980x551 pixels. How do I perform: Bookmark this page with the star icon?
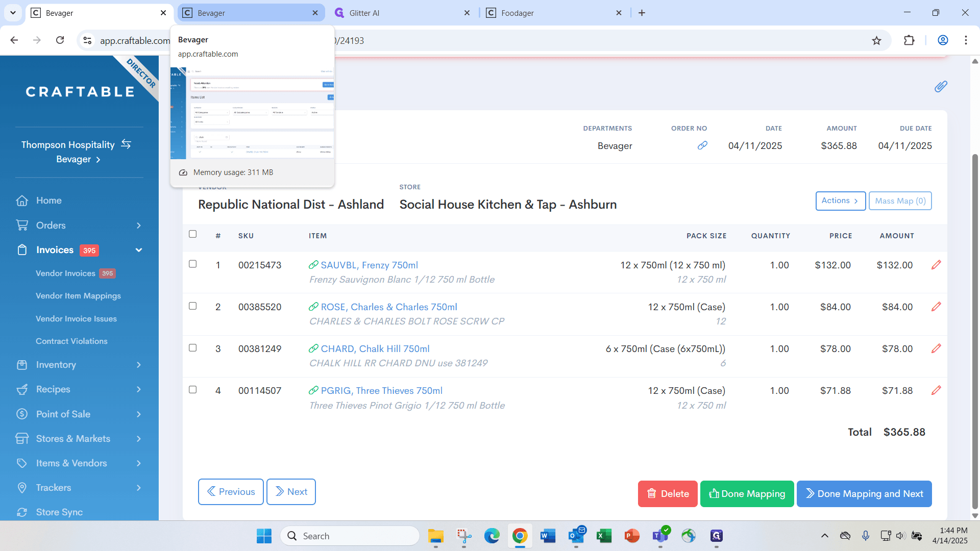click(x=876, y=40)
